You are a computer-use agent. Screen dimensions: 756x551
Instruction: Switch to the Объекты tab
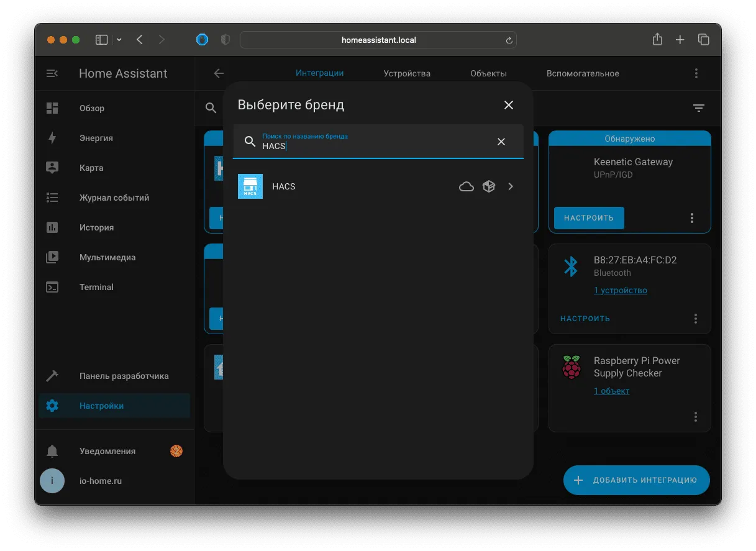click(x=488, y=73)
